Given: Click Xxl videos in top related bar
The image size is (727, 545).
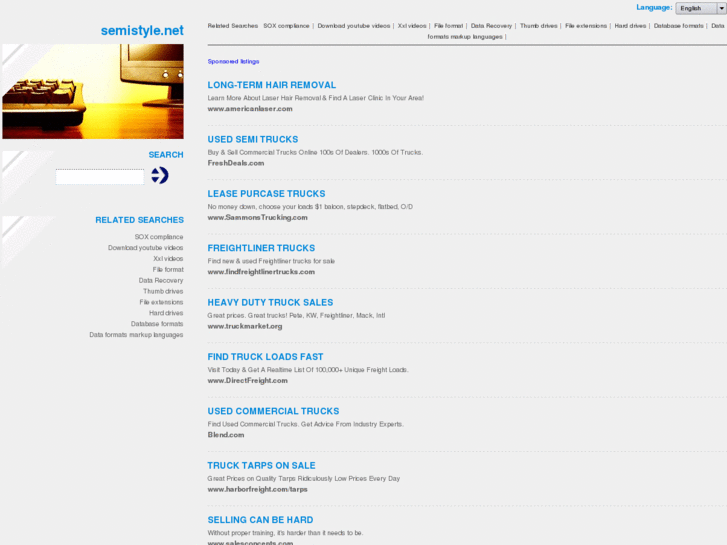Looking at the screenshot, I should pos(412,26).
